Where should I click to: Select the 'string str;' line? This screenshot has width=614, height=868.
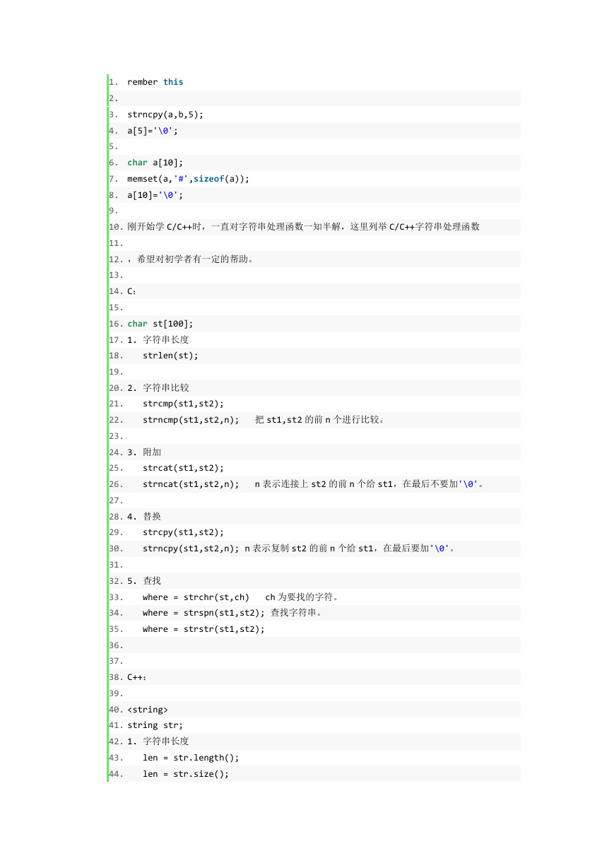(155, 725)
